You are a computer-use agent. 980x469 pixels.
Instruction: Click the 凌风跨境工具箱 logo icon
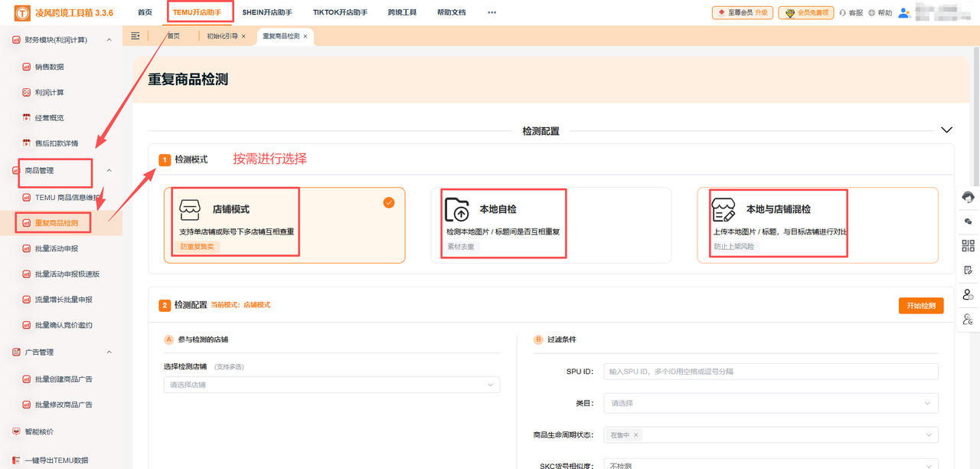pos(22,12)
